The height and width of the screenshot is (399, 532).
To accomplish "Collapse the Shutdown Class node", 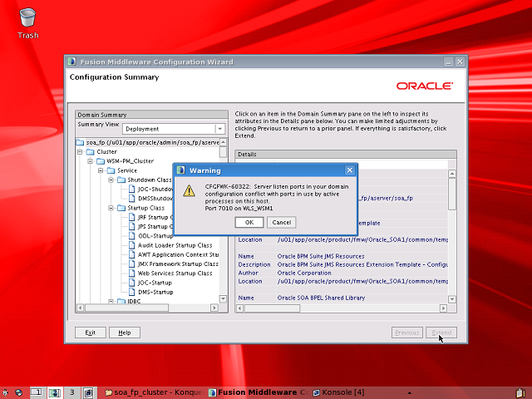I will click(111, 180).
